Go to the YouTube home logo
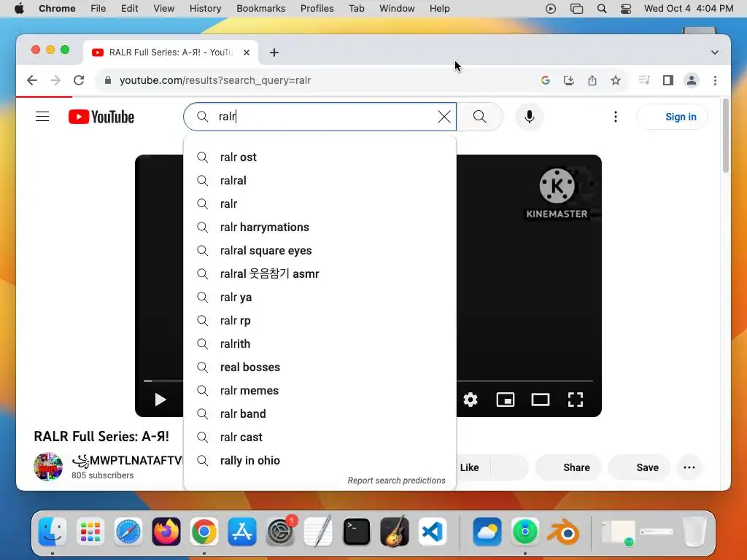The width and height of the screenshot is (747, 560). pos(101,117)
